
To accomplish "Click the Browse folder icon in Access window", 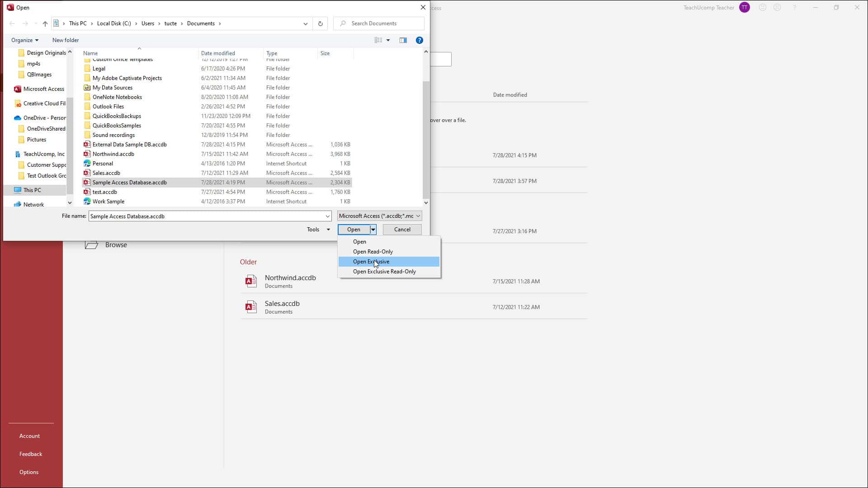I will [x=92, y=245].
